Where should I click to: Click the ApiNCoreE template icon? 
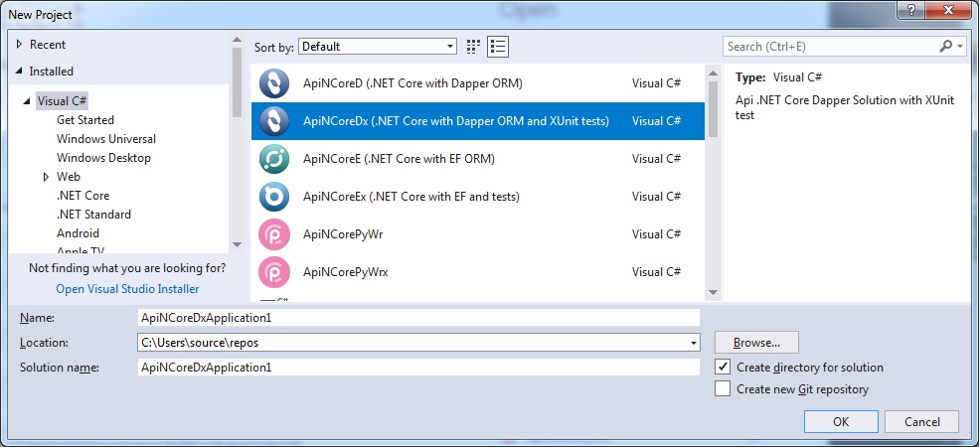click(273, 159)
